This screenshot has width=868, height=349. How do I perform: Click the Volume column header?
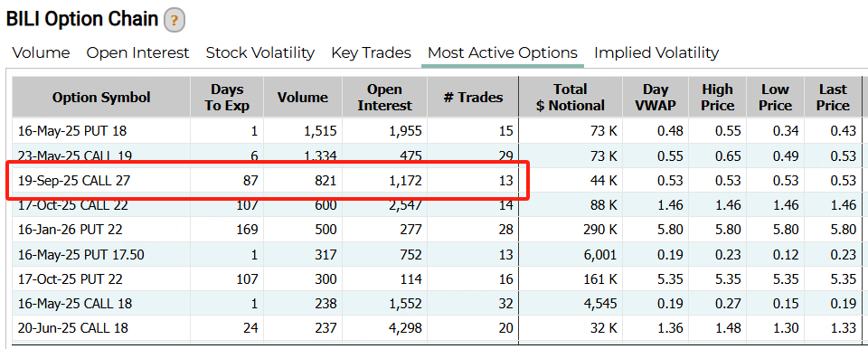coord(303,98)
